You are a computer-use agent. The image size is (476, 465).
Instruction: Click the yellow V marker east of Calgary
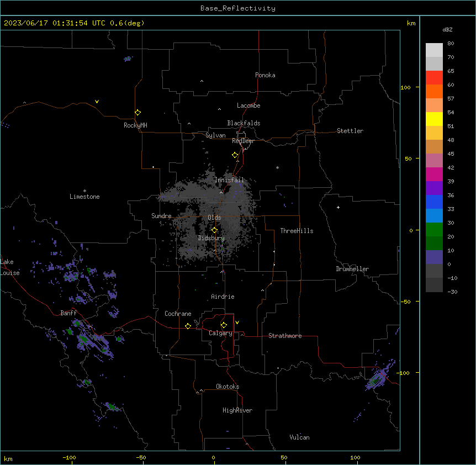[237, 323]
